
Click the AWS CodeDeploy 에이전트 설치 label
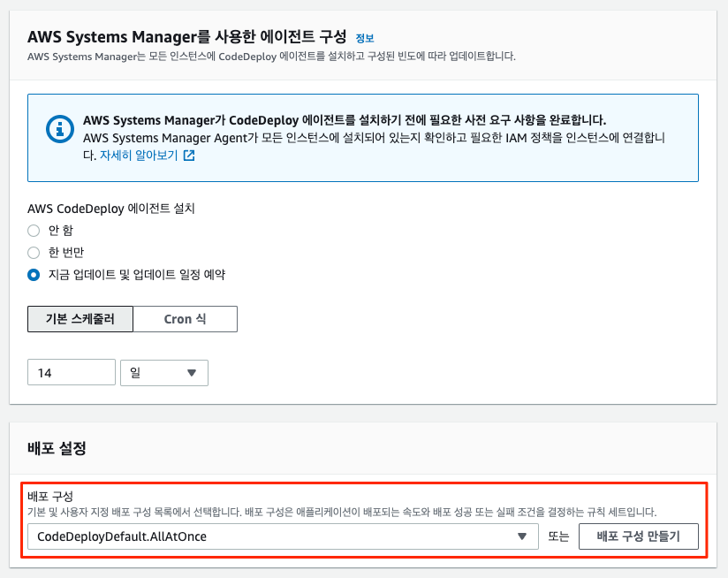[x=111, y=209]
